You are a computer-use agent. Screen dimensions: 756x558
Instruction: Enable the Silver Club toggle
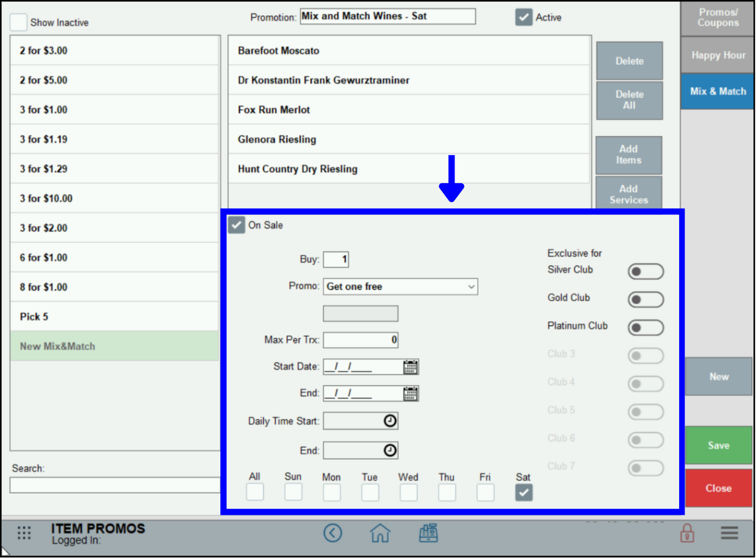point(645,271)
